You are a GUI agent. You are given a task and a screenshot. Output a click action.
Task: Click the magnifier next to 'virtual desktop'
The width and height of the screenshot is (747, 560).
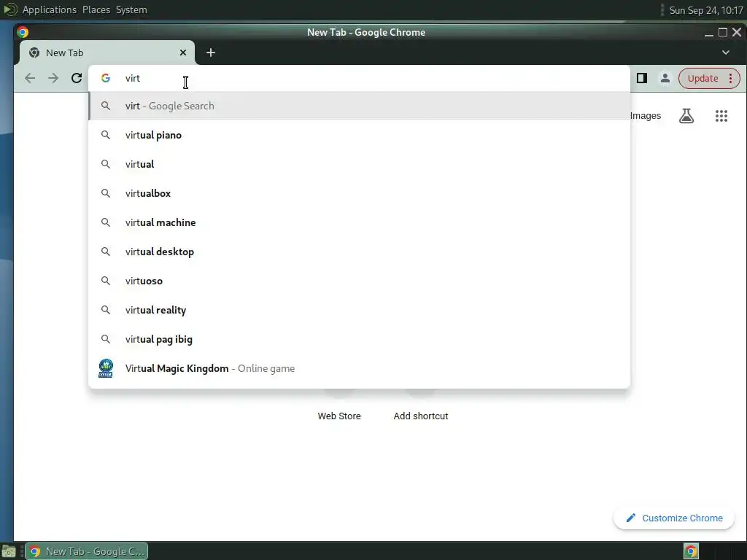point(106,252)
